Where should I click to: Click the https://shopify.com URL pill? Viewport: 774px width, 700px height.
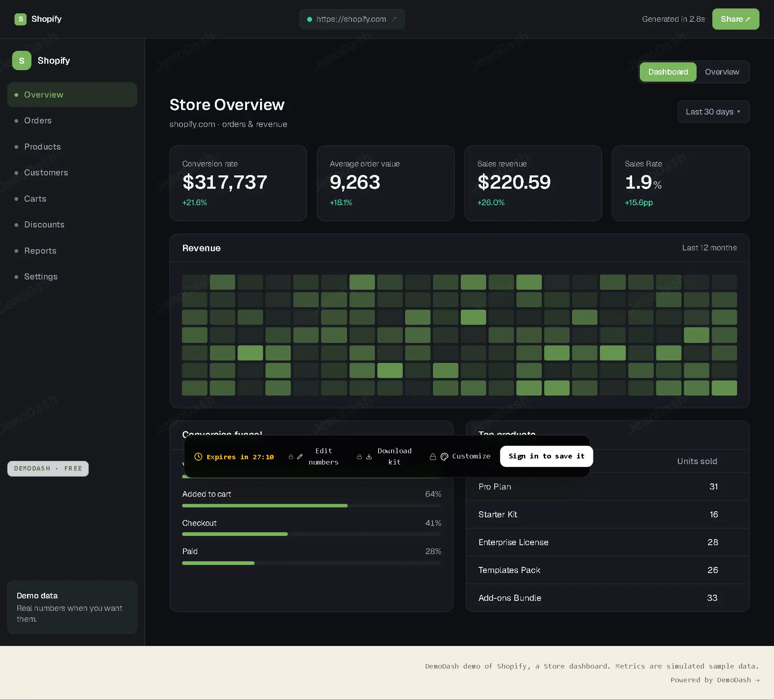tap(352, 19)
